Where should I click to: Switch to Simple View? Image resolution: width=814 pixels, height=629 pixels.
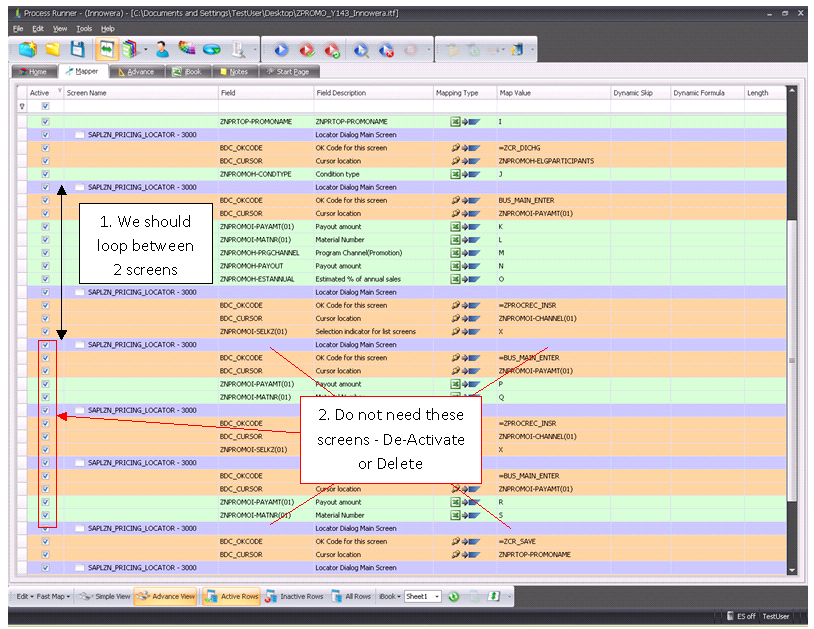(x=106, y=597)
